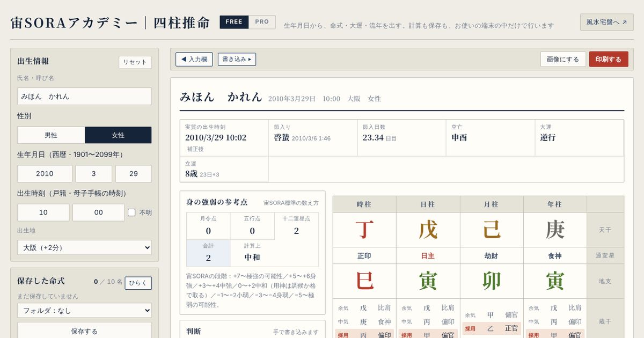The width and height of the screenshot is (644, 338).
Task: Click the 正印 label under hour pillar
Action: click(364, 256)
